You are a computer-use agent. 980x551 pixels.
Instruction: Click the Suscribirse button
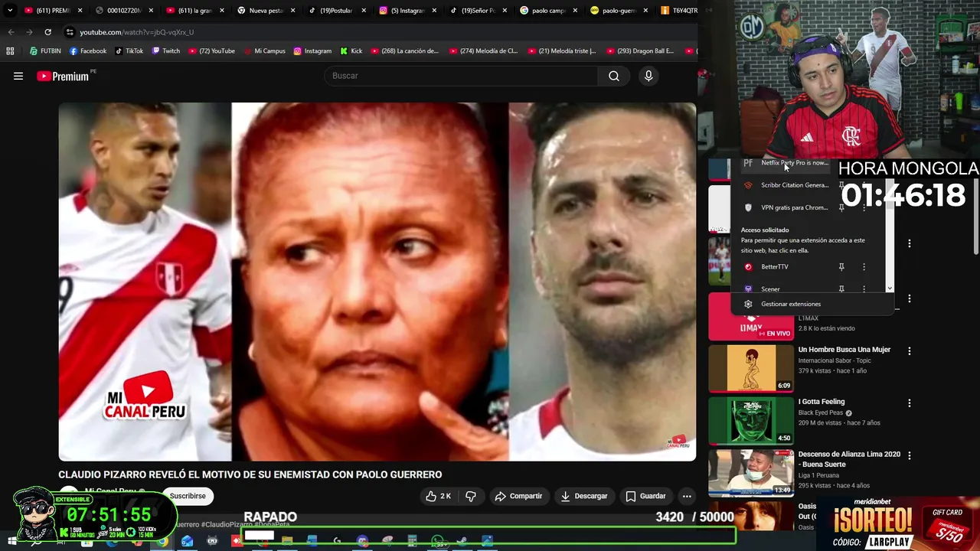(x=188, y=496)
